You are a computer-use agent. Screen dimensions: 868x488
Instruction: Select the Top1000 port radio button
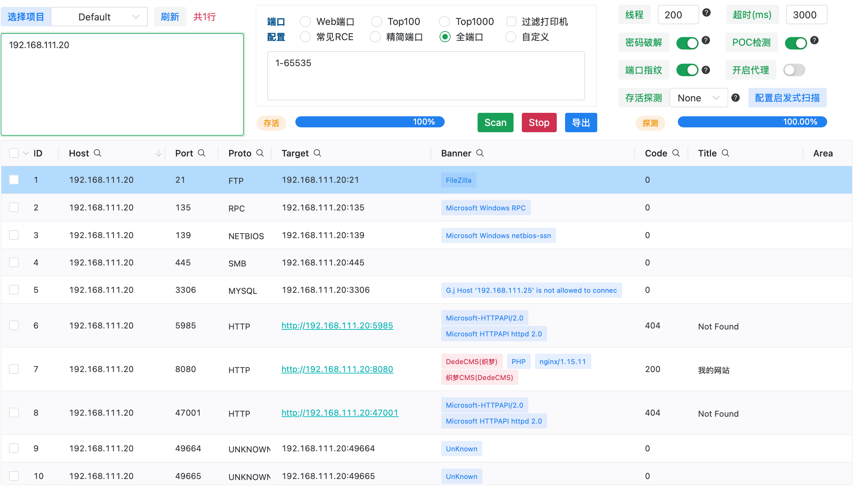pos(444,21)
